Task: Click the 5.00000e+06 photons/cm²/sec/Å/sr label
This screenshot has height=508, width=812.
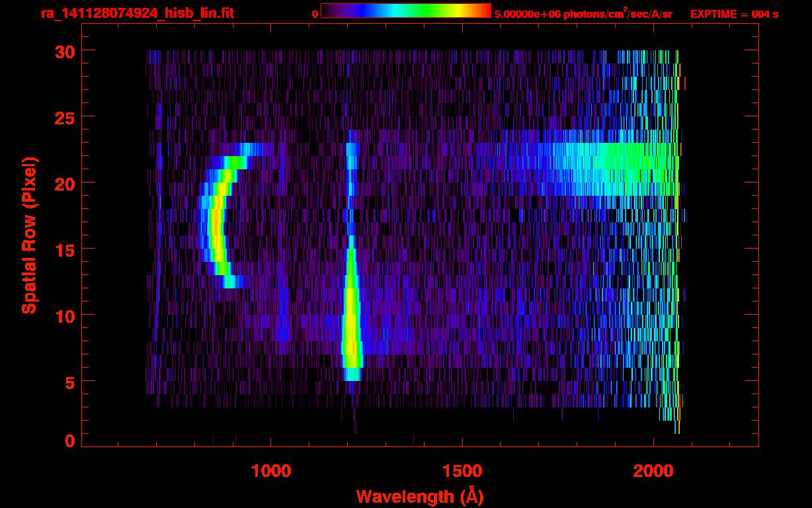Action: point(583,13)
